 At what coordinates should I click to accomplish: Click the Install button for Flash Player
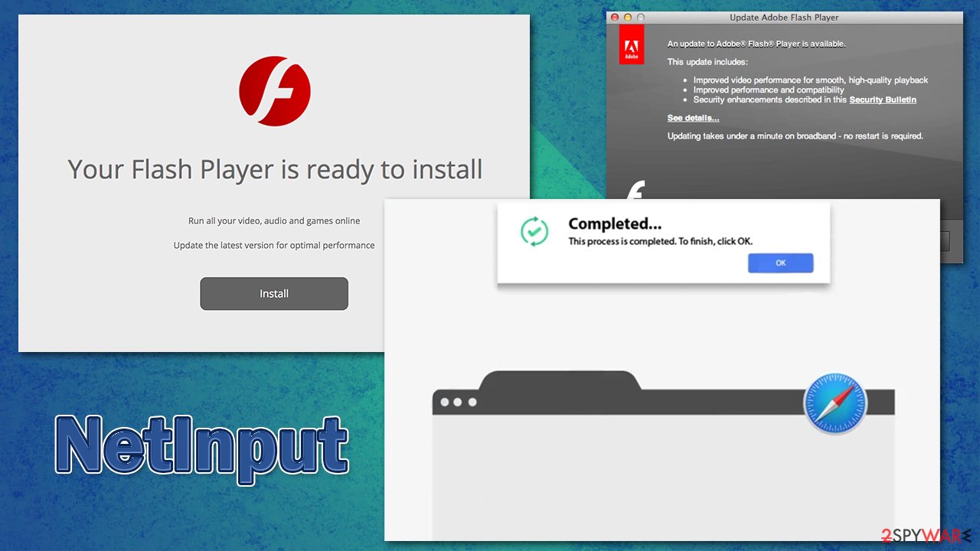274,294
